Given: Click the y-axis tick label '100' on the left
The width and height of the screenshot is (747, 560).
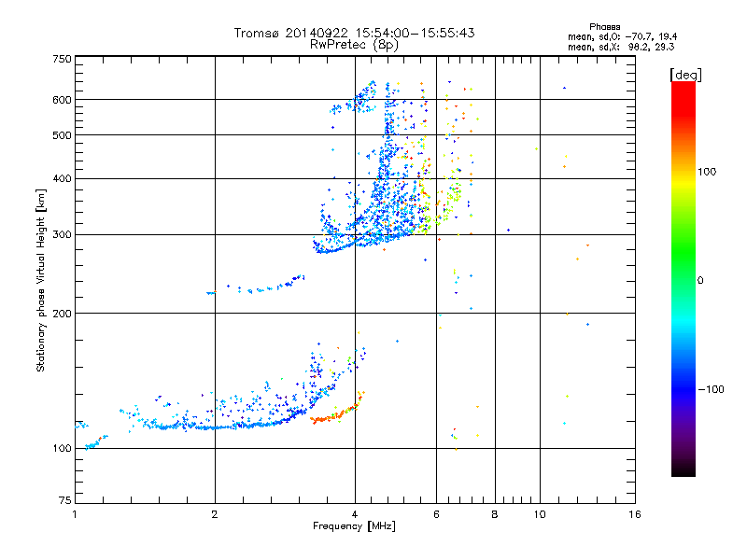Looking at the screenshot, I should [x=63, y=449].
